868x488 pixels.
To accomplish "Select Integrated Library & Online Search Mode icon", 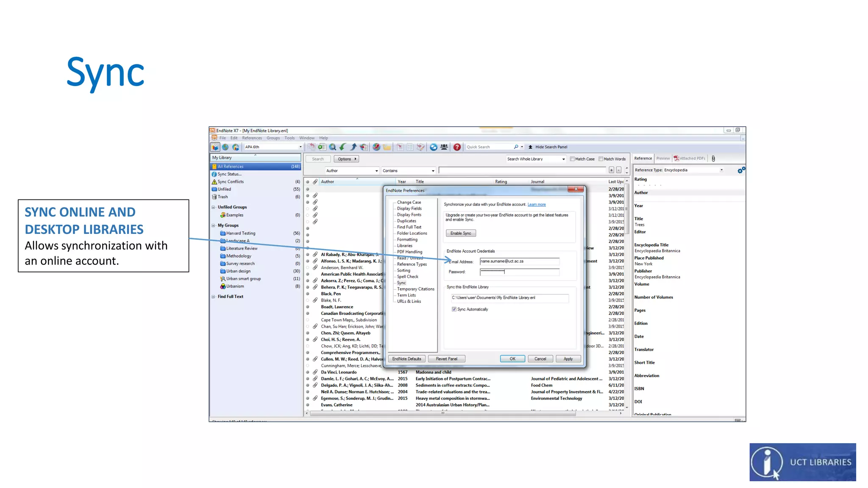I will 236,147.
